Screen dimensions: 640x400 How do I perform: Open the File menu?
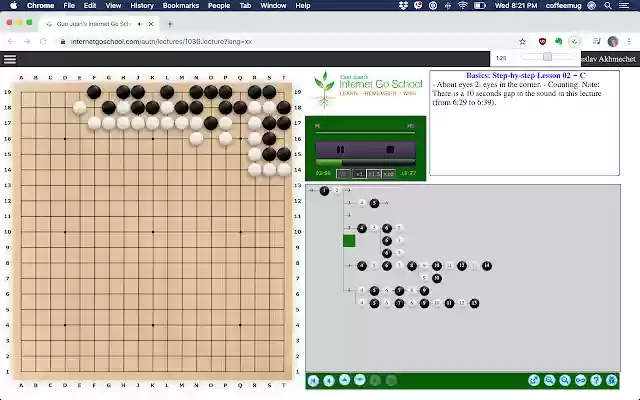click(69, 6)
